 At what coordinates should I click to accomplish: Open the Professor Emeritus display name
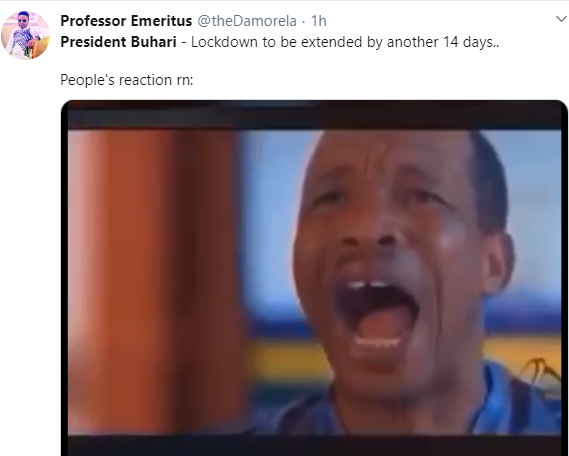(126, 21)
